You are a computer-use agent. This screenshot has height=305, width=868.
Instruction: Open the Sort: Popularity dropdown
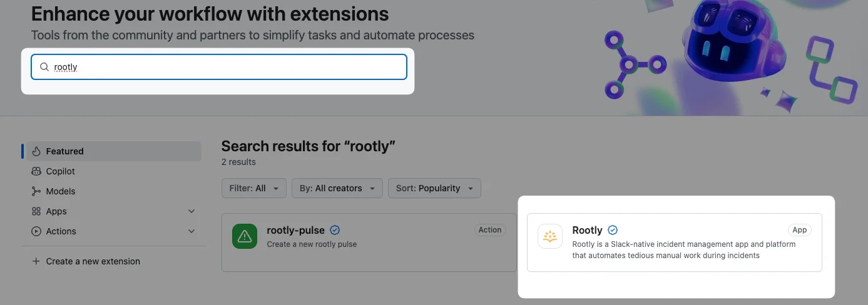434,188
